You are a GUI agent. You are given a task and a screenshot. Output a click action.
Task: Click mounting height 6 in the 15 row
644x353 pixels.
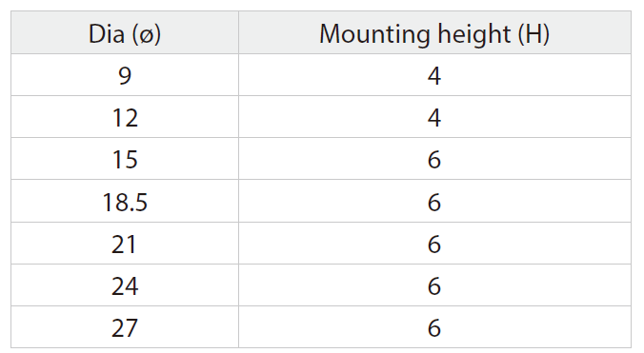(x=434, y=159)
